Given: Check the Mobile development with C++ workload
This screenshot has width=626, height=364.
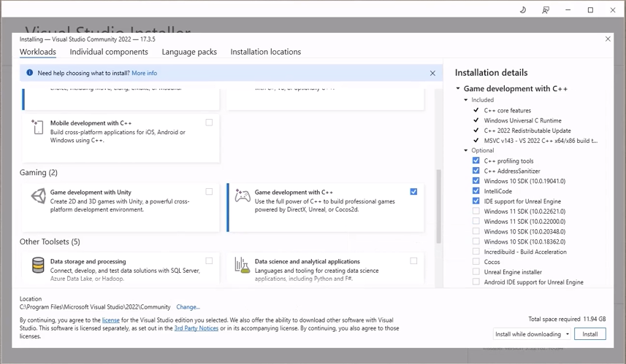Looking at the screenshot, I should pyautogui.click(x=209, y=123).
